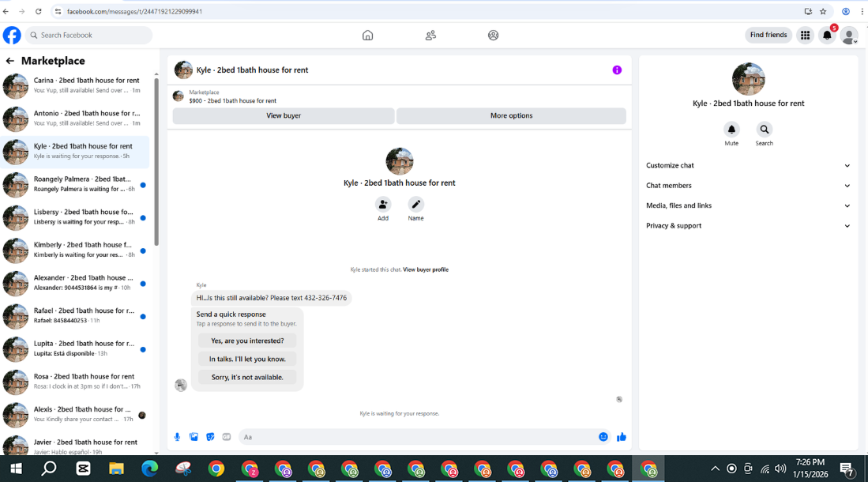The image size is (868, 482).
Task: Open conversation information purple icon
Action: click(617, 70)
